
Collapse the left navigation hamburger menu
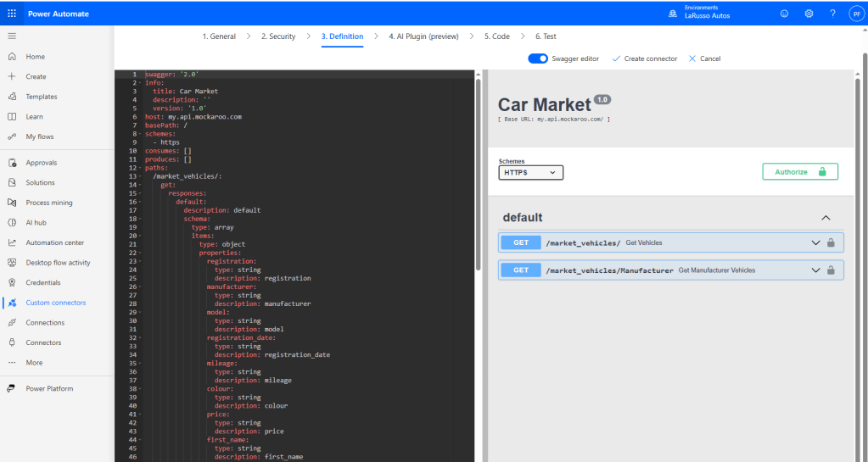pos(12,36)
